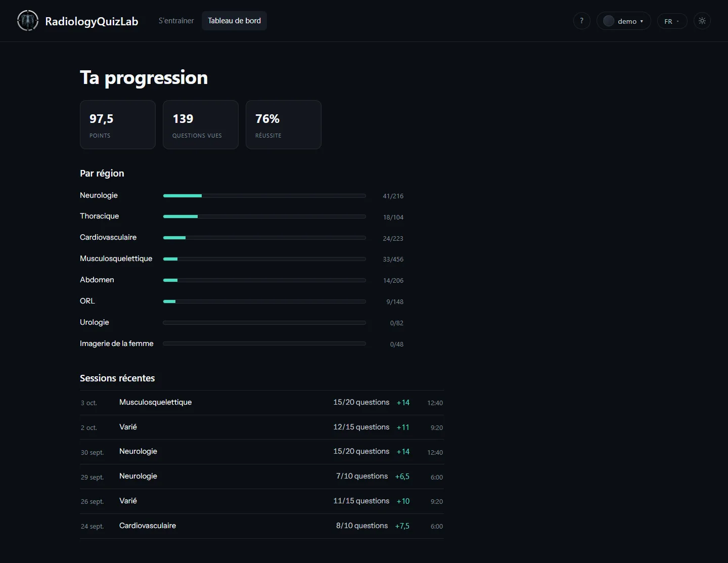Click the Par région heading

[x=102, y=173]
